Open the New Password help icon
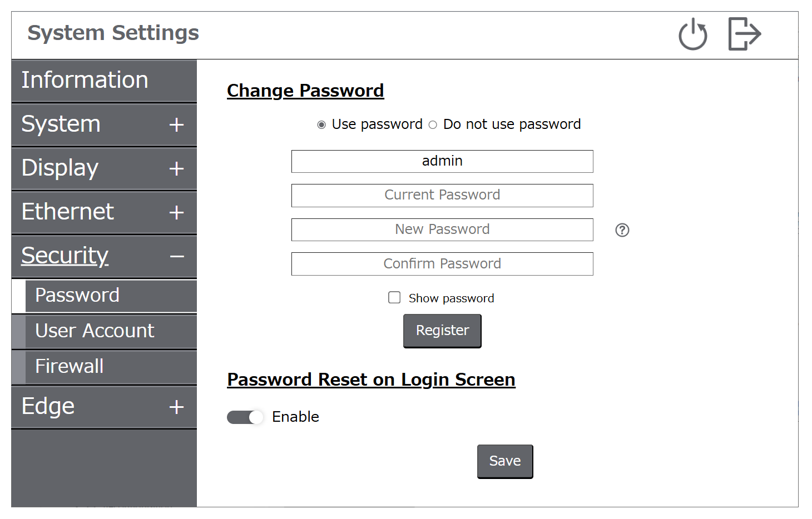 (622, 230)
